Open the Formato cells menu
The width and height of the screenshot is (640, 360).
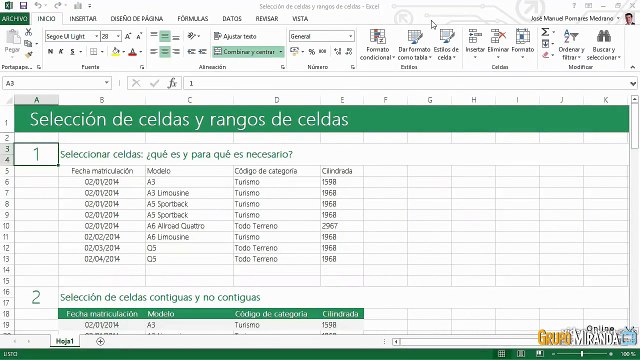click(x=522, y=44)
